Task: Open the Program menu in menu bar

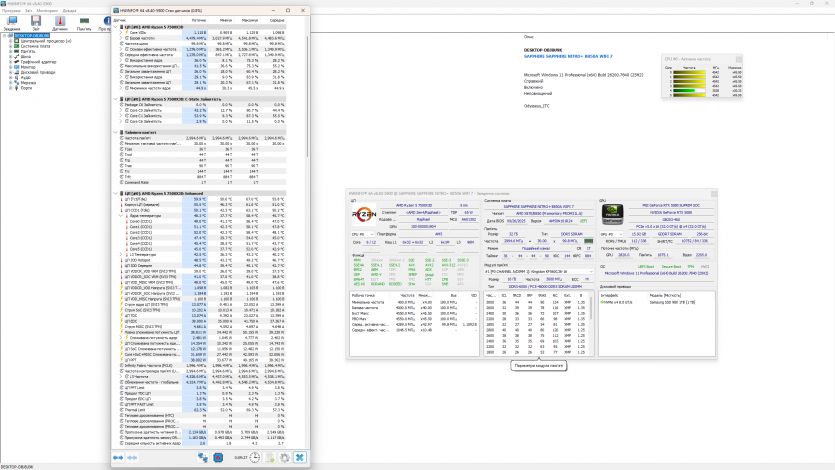Action: click(9, 9)
